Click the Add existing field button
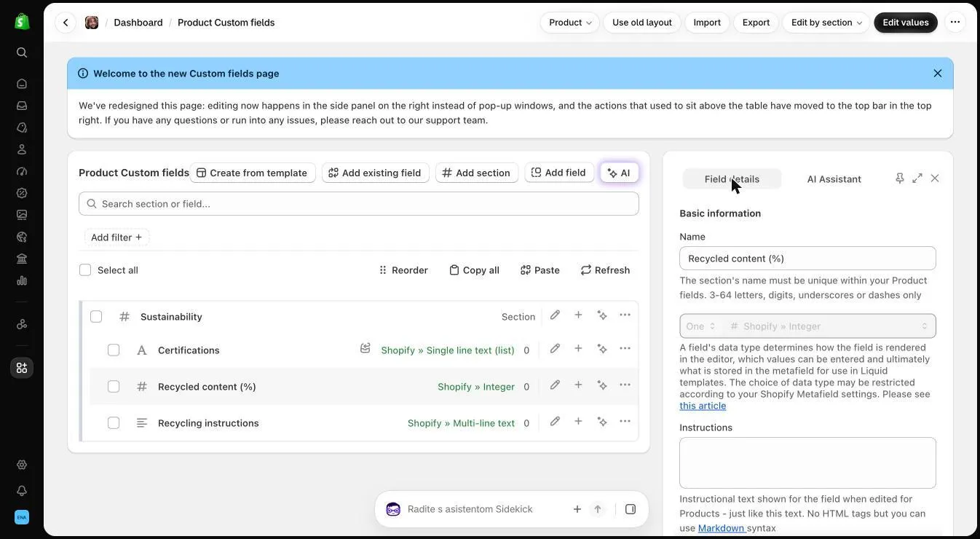 click(x=374, y=173)
